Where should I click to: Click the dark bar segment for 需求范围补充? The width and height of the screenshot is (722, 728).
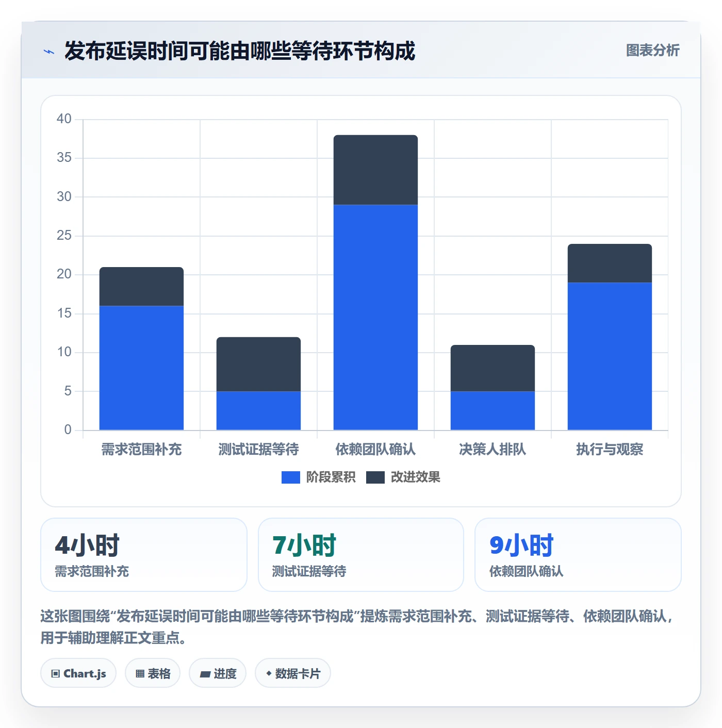141,287
